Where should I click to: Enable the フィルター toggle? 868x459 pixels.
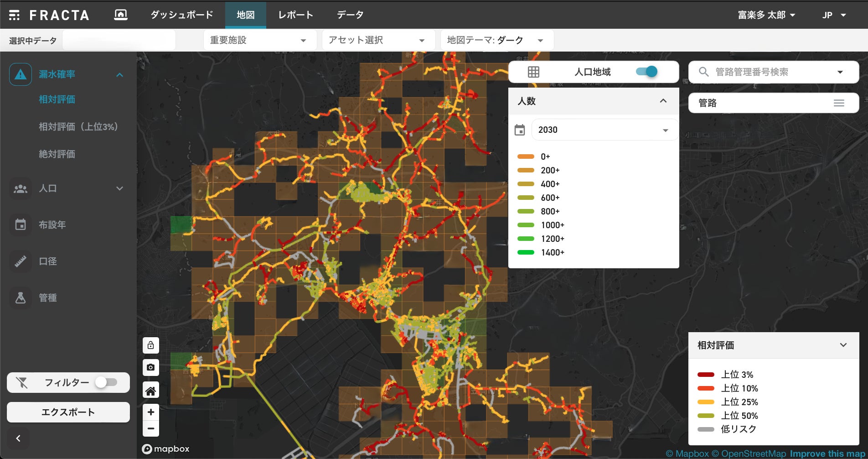coord(107,382)
